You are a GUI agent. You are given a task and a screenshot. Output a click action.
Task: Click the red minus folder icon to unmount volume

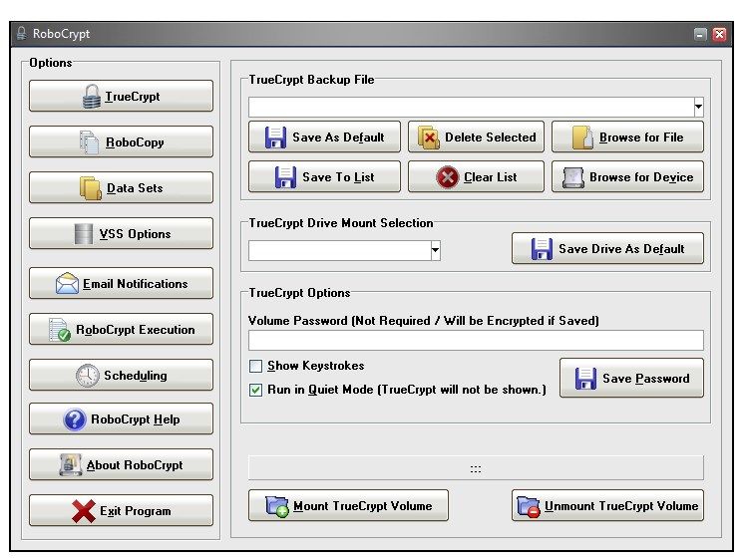(x=529, y=506)
